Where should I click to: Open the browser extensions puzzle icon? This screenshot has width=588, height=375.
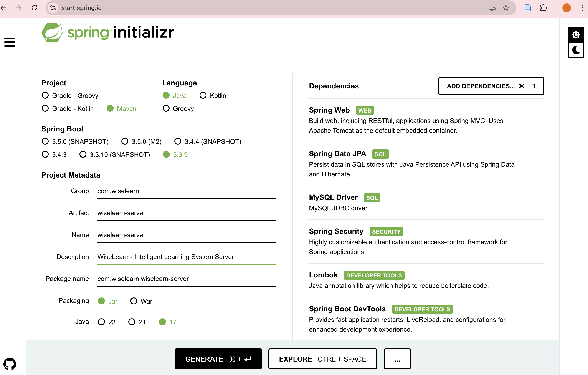pyautogui.click(x=543, y=8)
